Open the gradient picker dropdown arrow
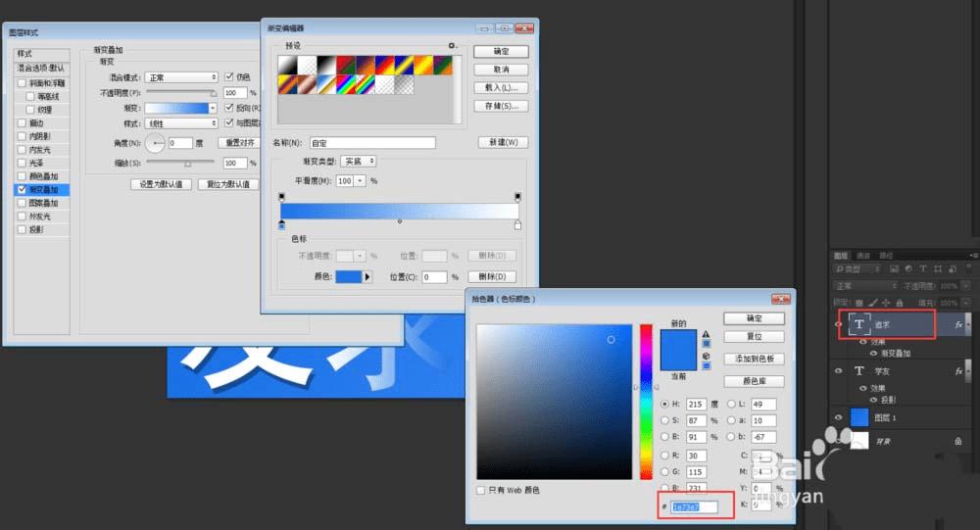The image size is (980, 530). click(x=213, y=108)
